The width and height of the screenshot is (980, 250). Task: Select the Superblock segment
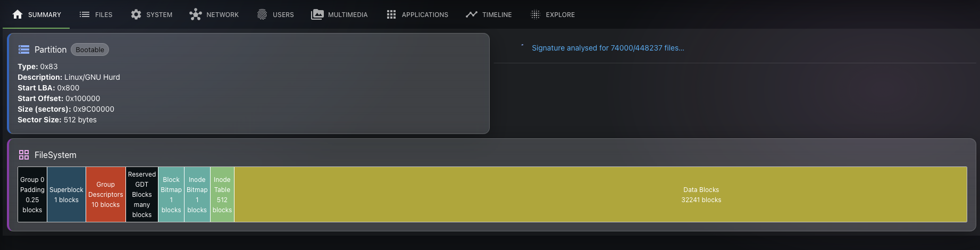66,195
